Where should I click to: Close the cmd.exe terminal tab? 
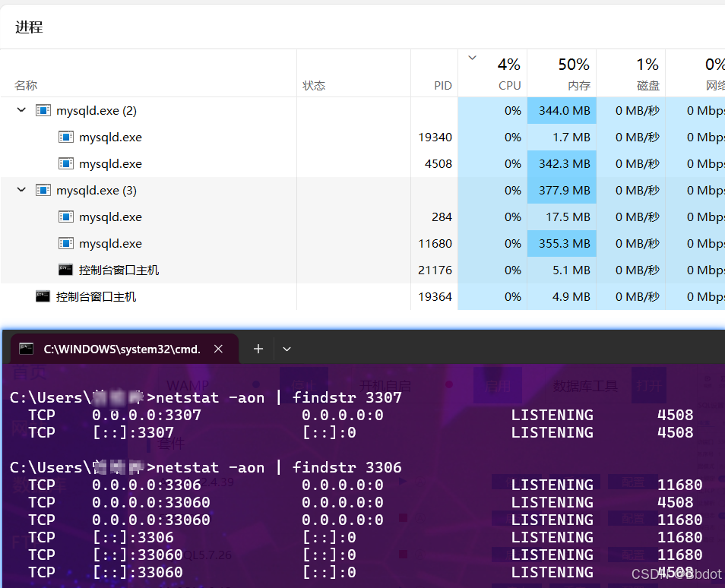(x=218, y=349)
